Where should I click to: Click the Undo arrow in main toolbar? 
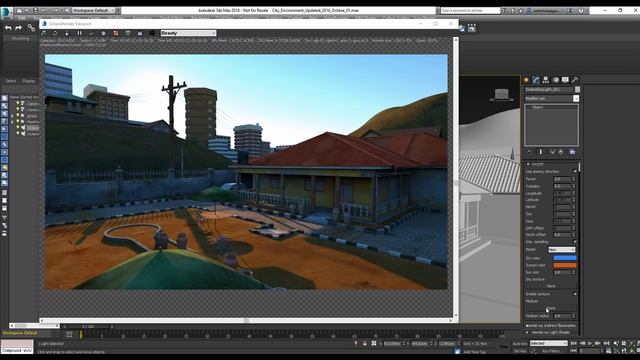coord(8,28)
